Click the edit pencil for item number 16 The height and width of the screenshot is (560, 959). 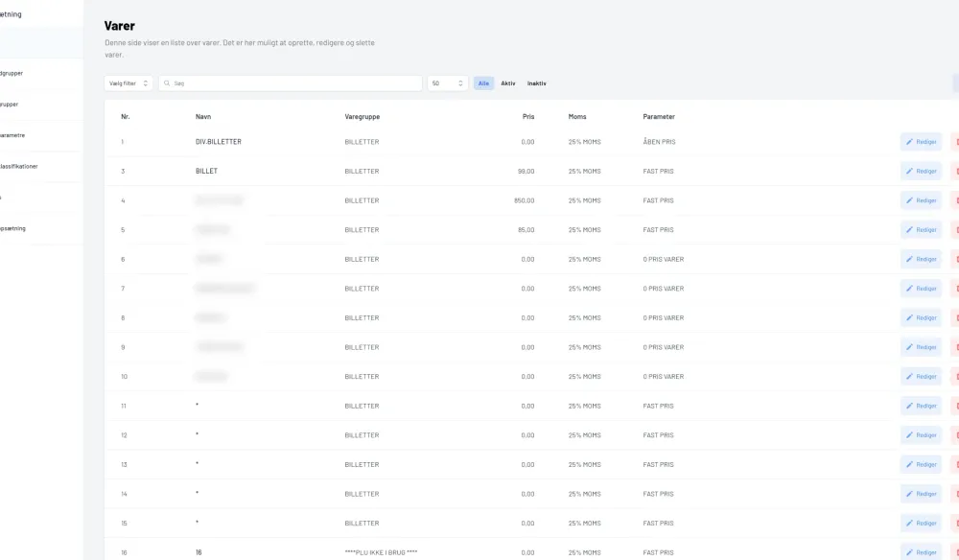pyautogui.click(x=910, y=552)
